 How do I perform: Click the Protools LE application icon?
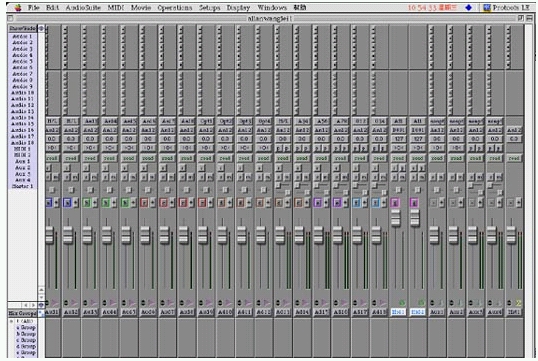487,8
